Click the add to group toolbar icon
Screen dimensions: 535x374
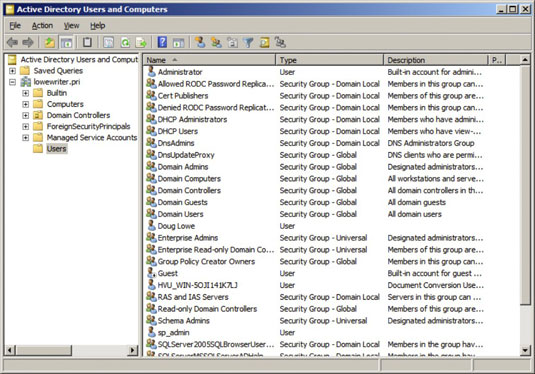280,42
